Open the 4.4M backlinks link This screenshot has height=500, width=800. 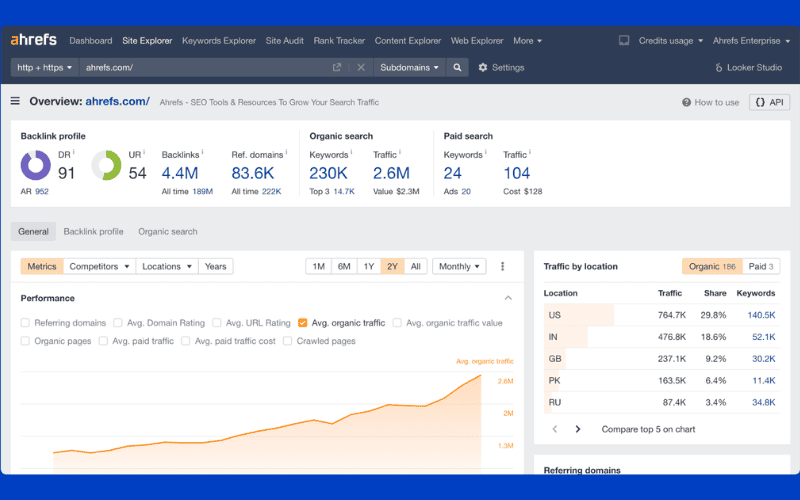point(180,173)
